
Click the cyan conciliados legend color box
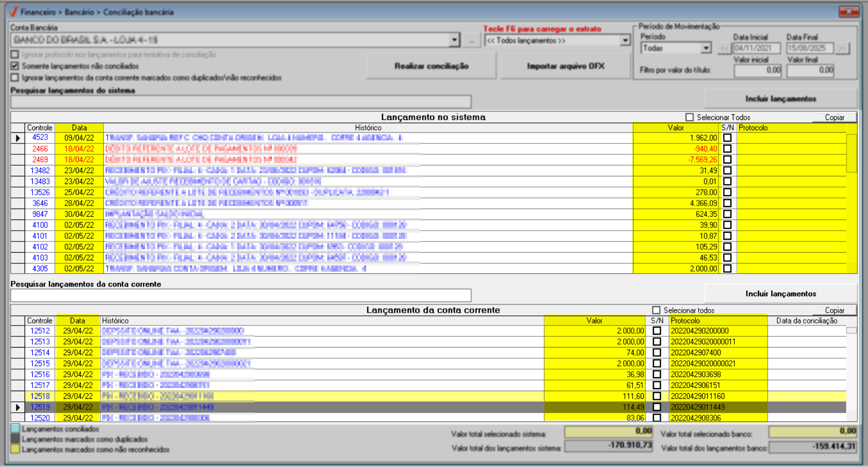(x=15, y=429)
